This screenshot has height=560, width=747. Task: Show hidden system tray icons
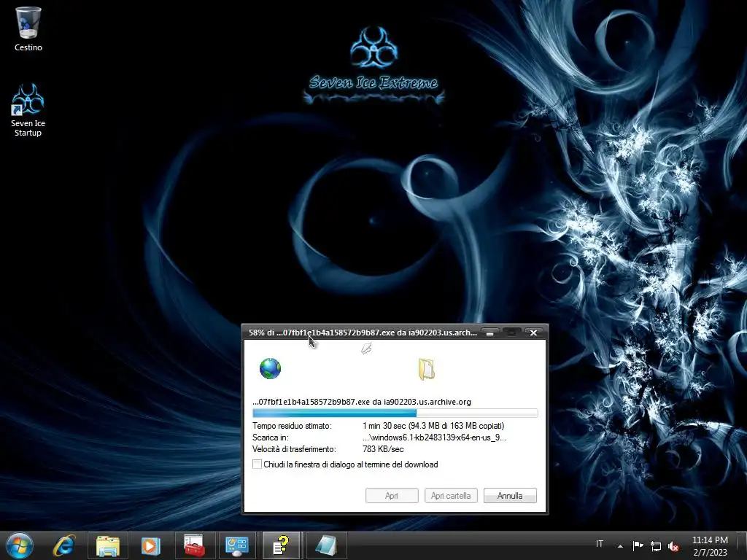(620, 546)
